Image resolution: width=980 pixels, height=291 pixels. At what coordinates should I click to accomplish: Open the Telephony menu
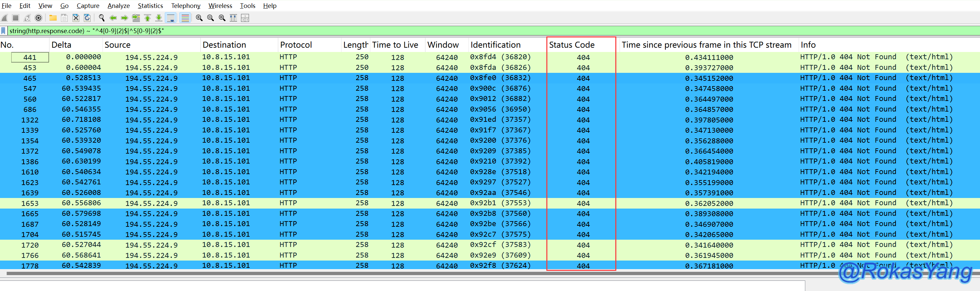(185, 6)
